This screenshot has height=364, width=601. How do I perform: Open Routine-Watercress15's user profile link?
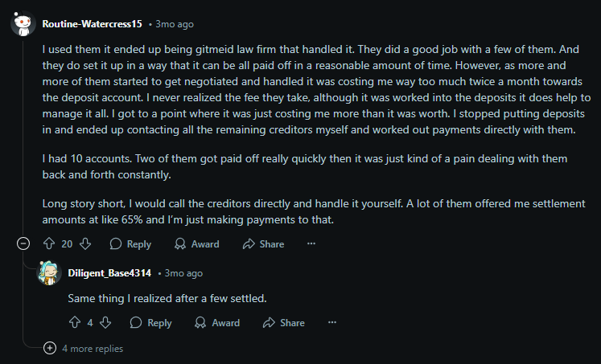point(92,24)
